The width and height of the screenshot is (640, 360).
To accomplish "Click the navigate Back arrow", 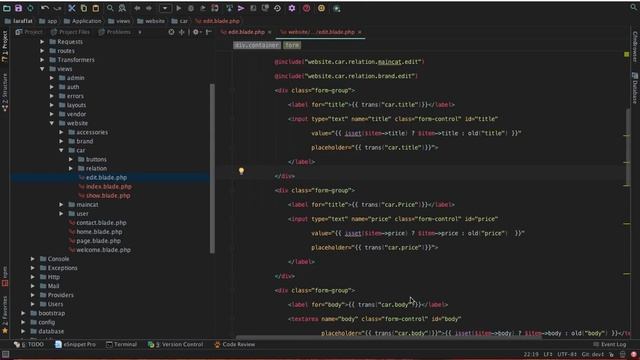I will [x=137, y=8].
